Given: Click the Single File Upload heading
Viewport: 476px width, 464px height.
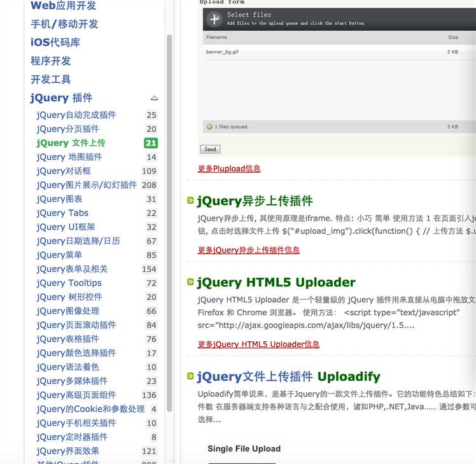Looking at the screenshot, I should point(244,449).
